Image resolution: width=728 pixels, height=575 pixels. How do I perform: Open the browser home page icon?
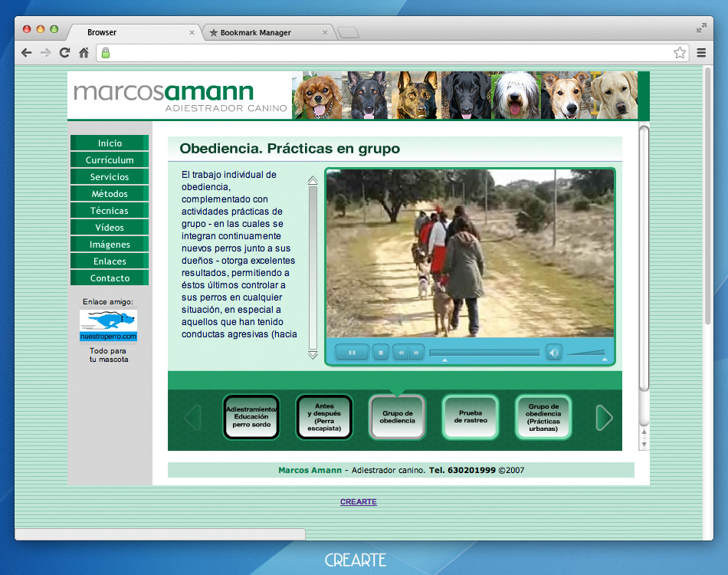[x=84, y=53]
